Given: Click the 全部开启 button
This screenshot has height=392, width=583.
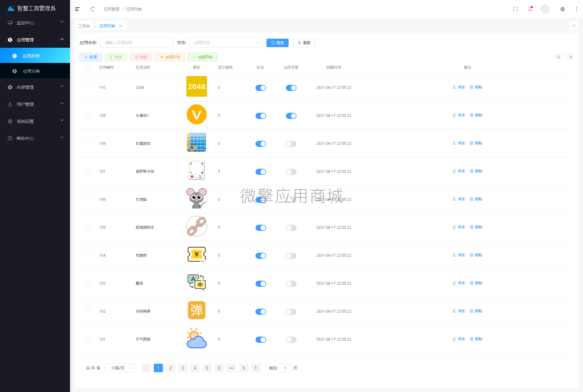Looking at the screenshot, I should tap(202, 57).
